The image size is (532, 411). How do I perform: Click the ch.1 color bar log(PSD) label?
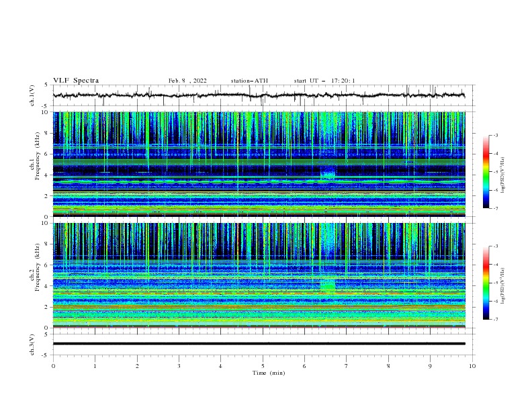[x=503, y=175]
